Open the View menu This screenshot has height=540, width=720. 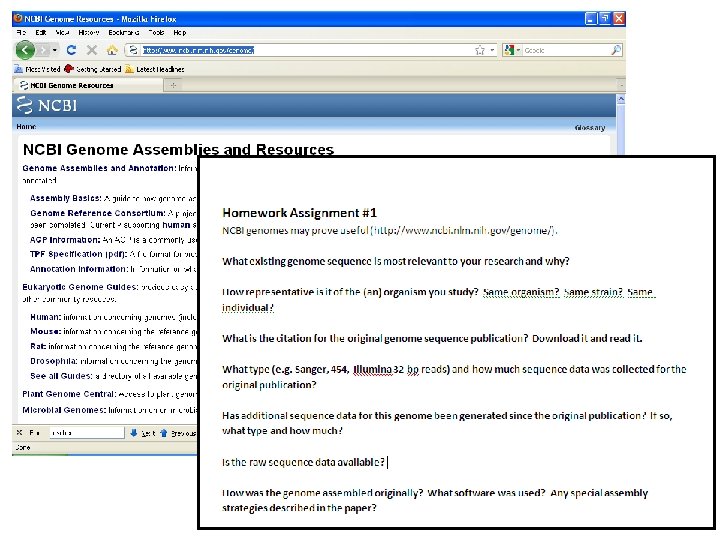click(62, 33)
